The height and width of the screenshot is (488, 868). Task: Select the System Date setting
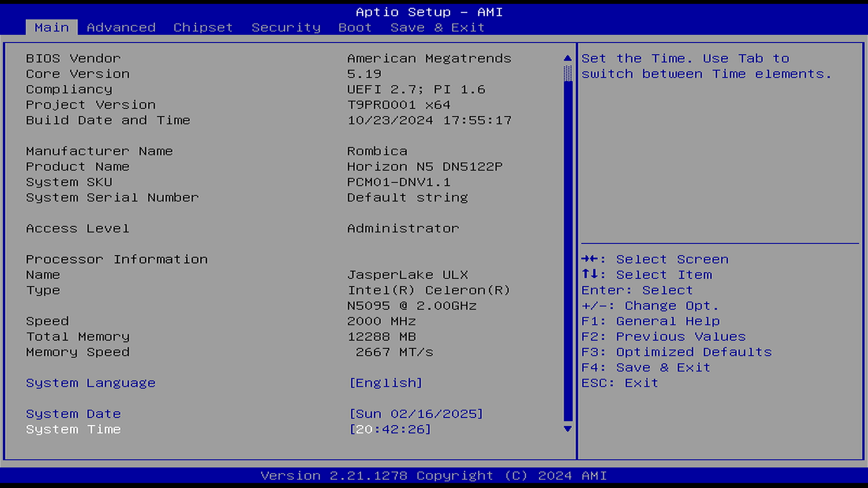(73, 414)
